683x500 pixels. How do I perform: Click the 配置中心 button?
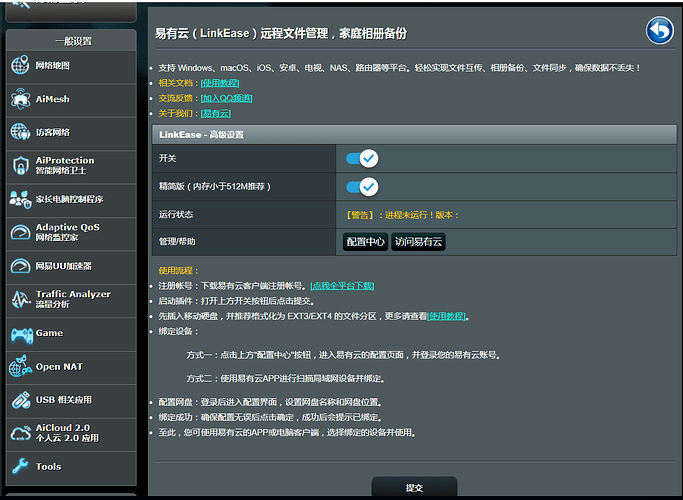[x=365, y=242]
